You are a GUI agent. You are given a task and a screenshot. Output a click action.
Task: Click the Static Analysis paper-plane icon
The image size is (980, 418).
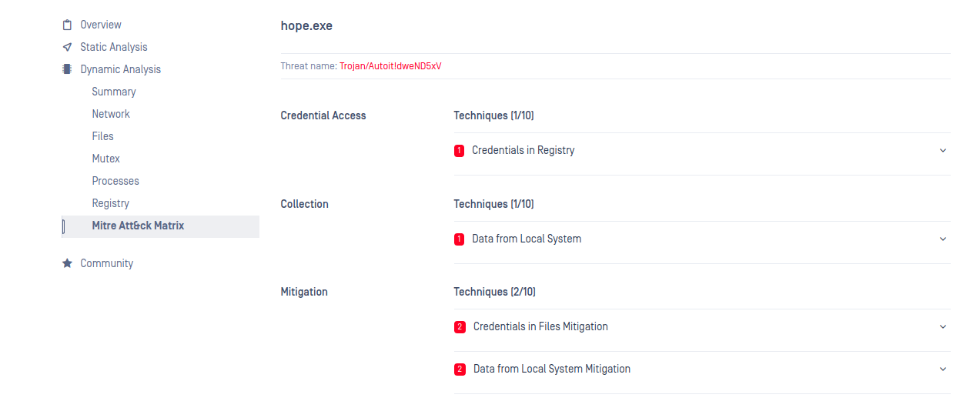[x=67, y=47]
